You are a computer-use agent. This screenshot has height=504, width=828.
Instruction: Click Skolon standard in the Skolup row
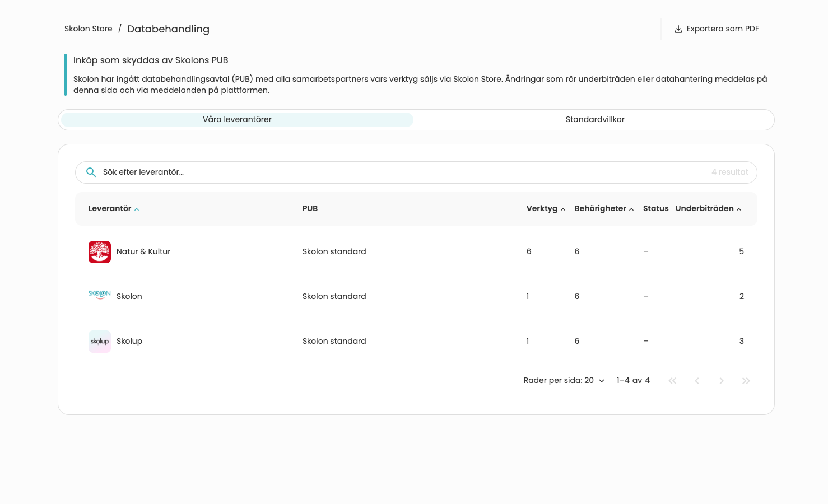334,341
